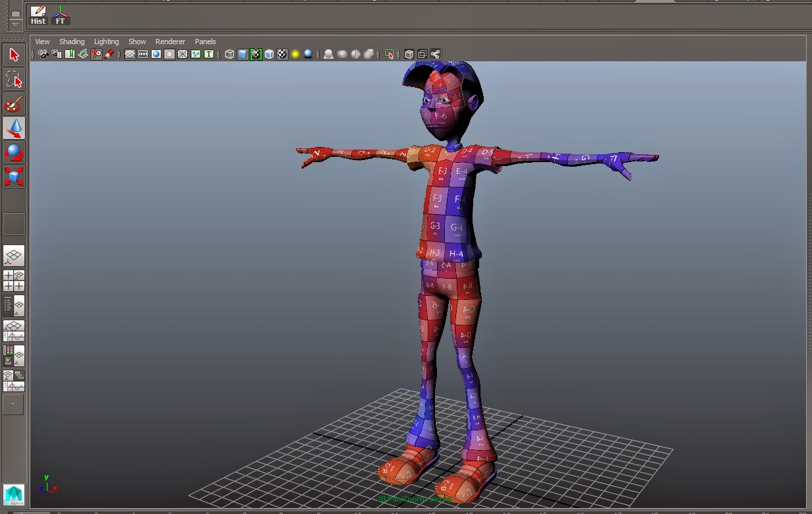Click the single-pane layout button
812x514 pixels.
tap(409, 54)
